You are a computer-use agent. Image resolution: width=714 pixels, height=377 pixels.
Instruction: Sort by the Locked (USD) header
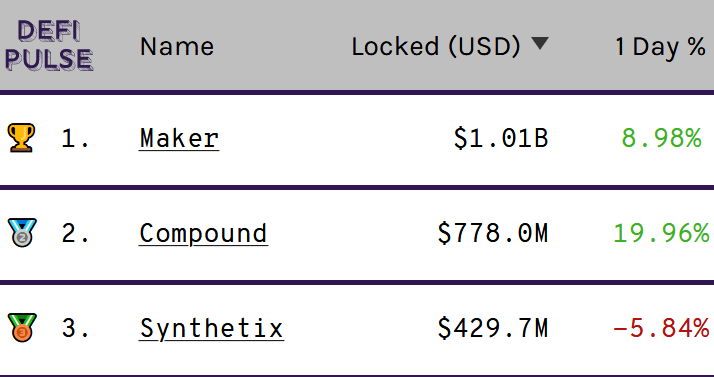coord(436,46)
